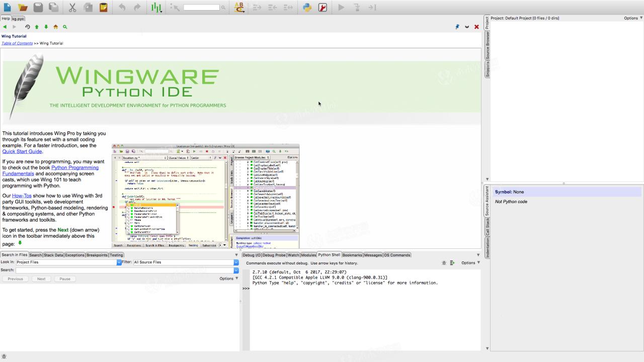The width and height of the screenshot is (644, 362).
Task: Open the green indentation tool icon
Action: 156,8
